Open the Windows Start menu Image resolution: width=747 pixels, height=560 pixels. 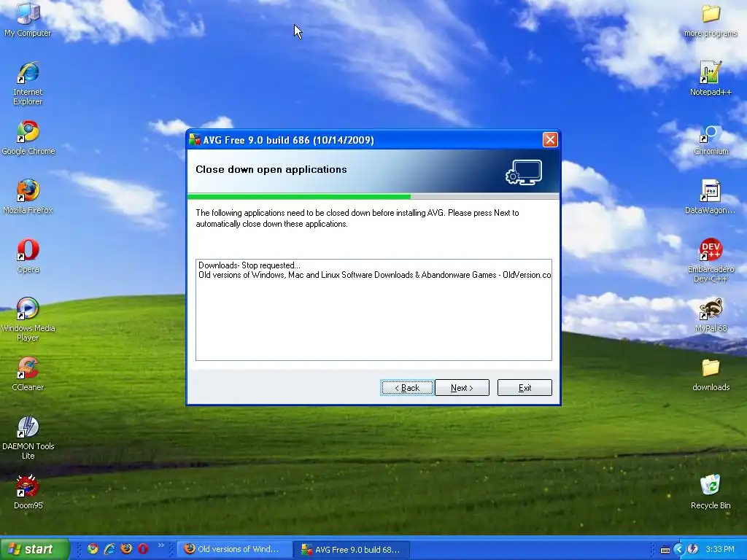pyautogui.click(x=34, y=549)
